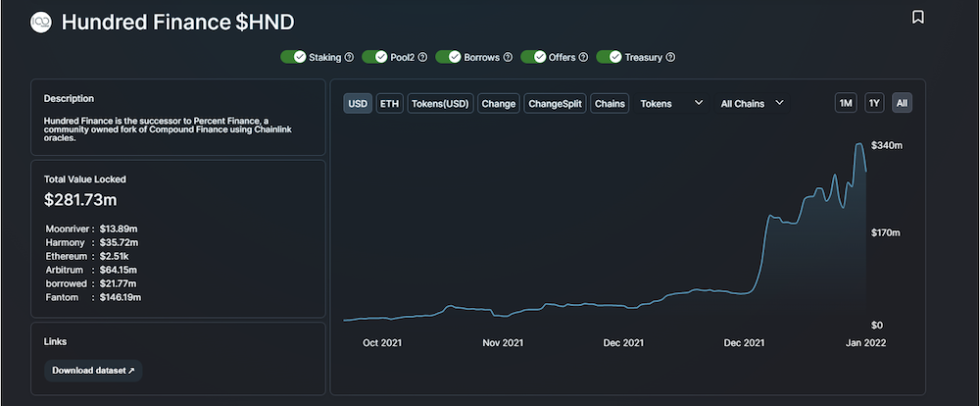Open the Borrows help question icon
The image size is (980, 406).
[x=508, y=57]
